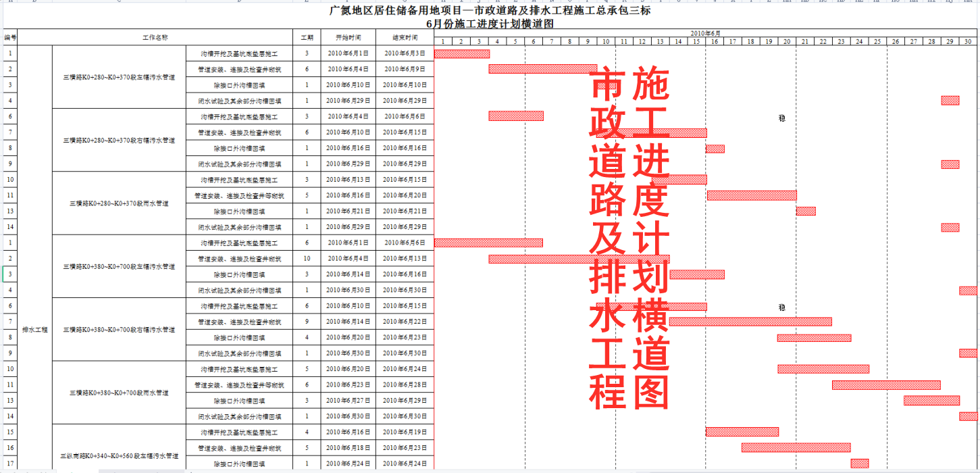Select row number 16 in 编号 column

point(9,448)
